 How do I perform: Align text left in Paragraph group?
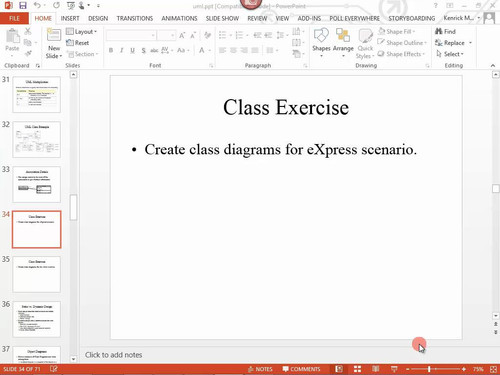222,50
